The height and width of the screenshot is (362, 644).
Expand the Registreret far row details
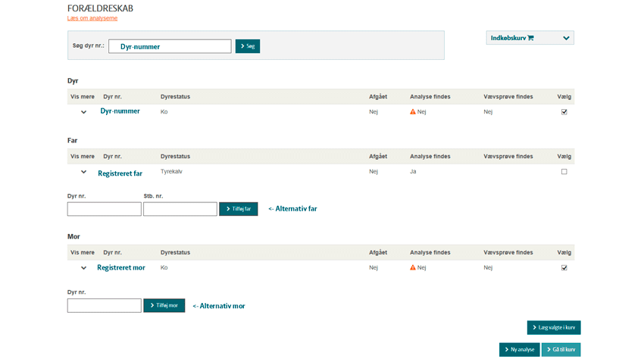pos(83,172)
